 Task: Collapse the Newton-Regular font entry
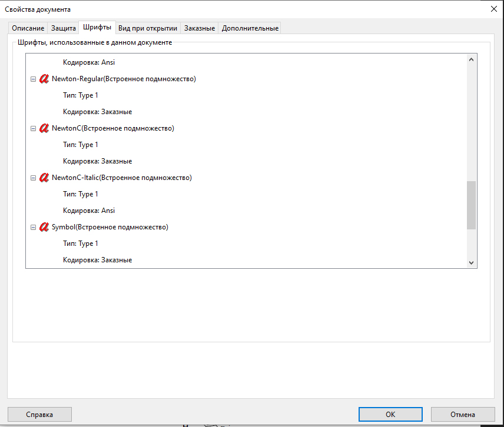pos(33,79)
